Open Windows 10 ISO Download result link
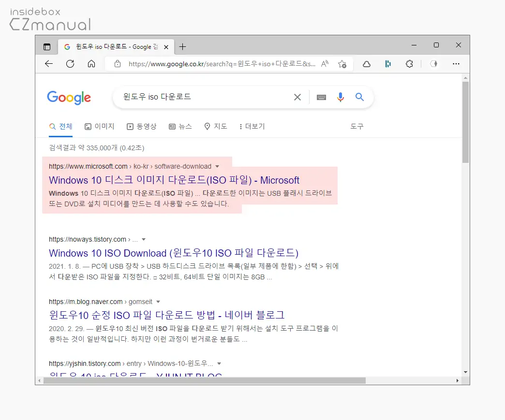The height and width of the screenshot is (420, 505). click(x=174, y=253)
